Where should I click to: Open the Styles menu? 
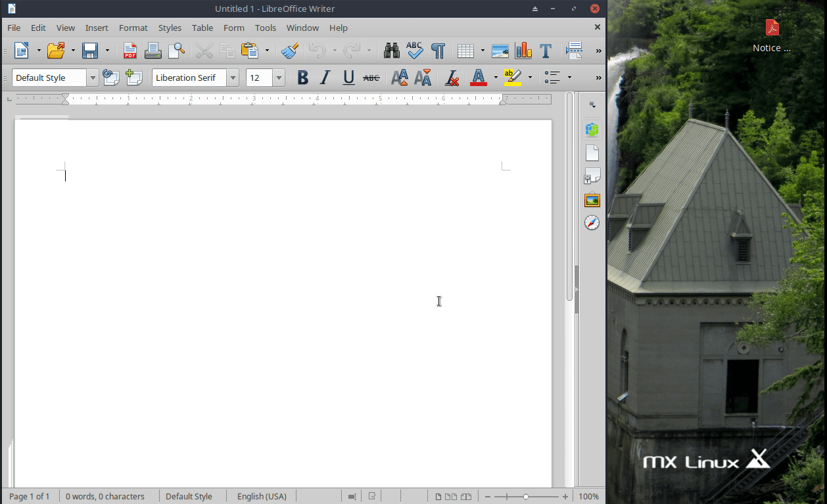170,28
